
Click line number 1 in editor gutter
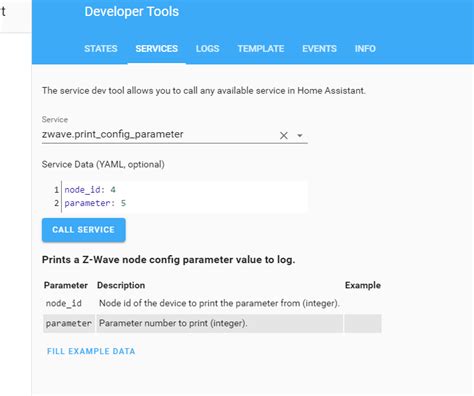tap(56, 190)
